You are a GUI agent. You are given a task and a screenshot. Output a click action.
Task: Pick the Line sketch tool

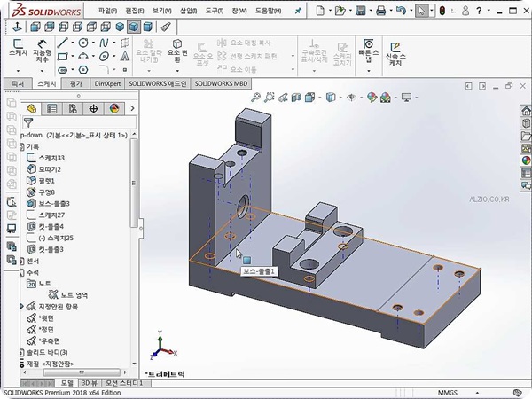(x=62, y=43)
